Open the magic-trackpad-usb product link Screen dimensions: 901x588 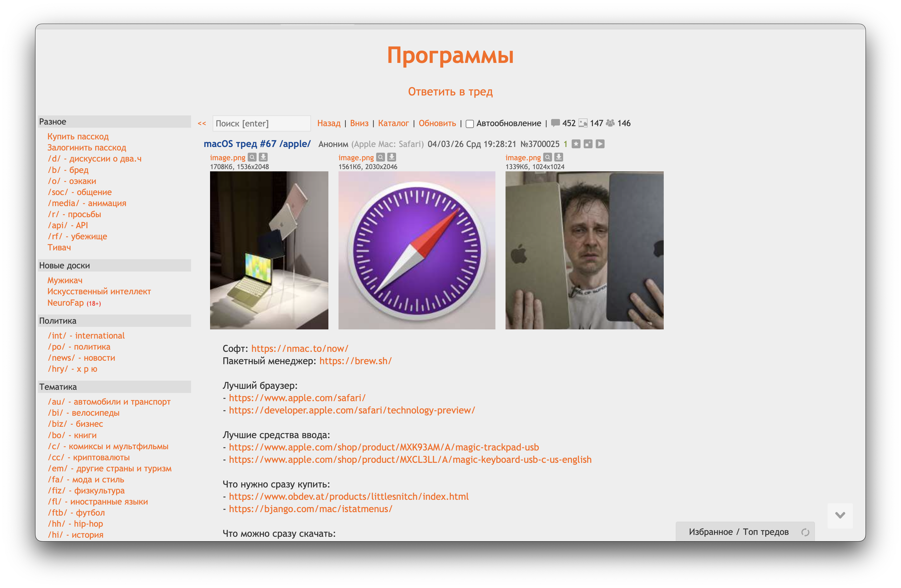384,447
